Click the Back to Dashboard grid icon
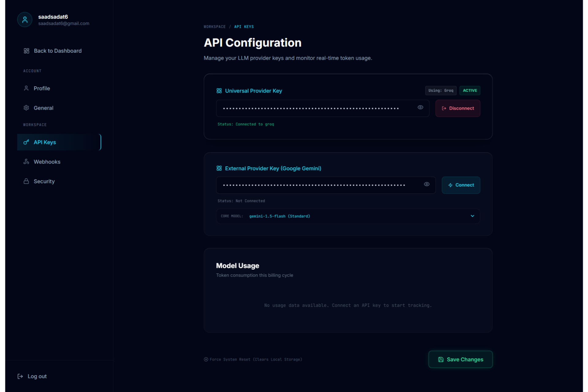 (26, 51)
